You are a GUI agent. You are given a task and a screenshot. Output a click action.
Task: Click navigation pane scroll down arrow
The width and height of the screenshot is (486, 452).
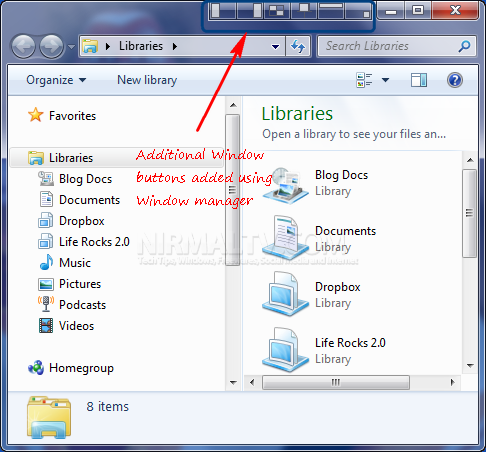click(x=233, y=383)
